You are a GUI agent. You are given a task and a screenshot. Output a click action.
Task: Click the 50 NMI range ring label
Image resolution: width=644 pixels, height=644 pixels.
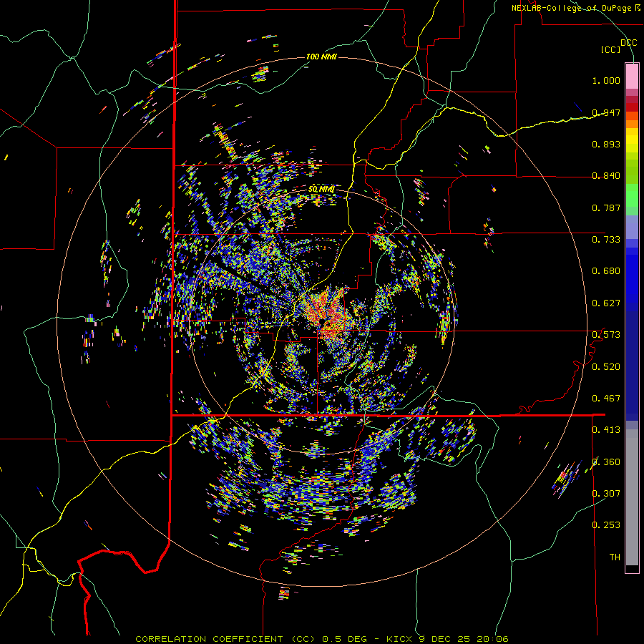coord(321,189)
